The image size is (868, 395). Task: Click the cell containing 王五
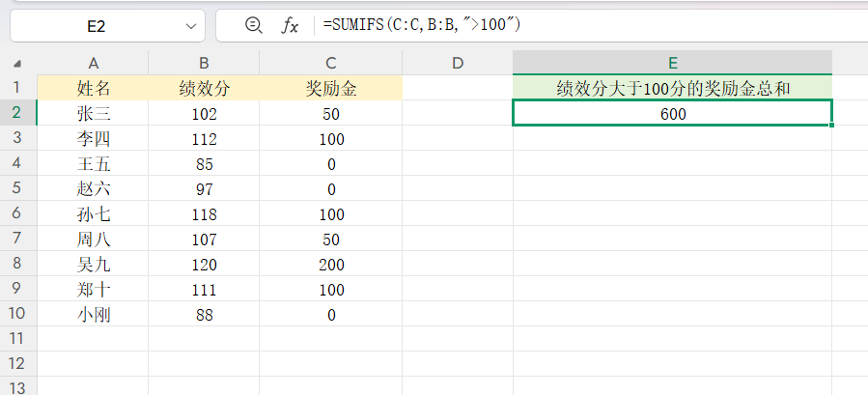[93, 163]
